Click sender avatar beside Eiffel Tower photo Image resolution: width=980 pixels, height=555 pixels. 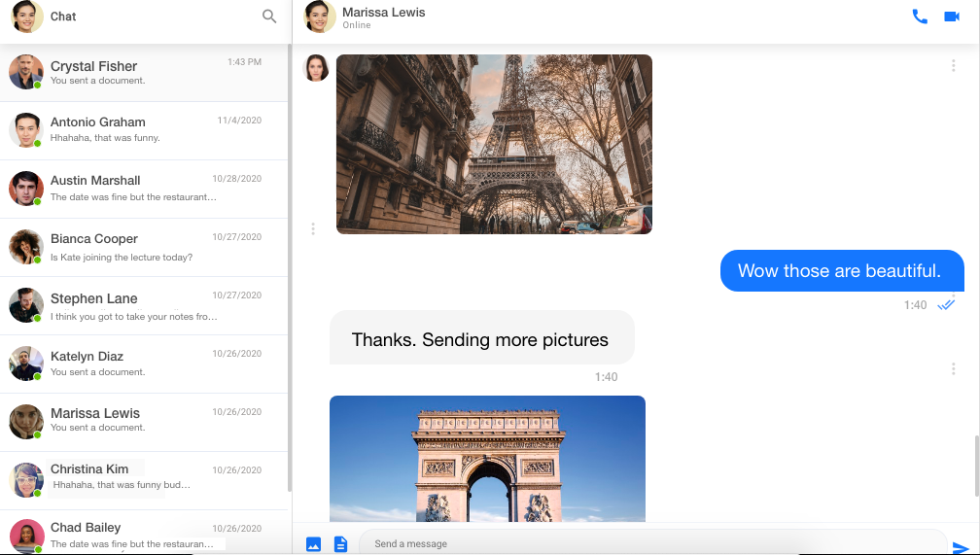(x=316, y=67)
